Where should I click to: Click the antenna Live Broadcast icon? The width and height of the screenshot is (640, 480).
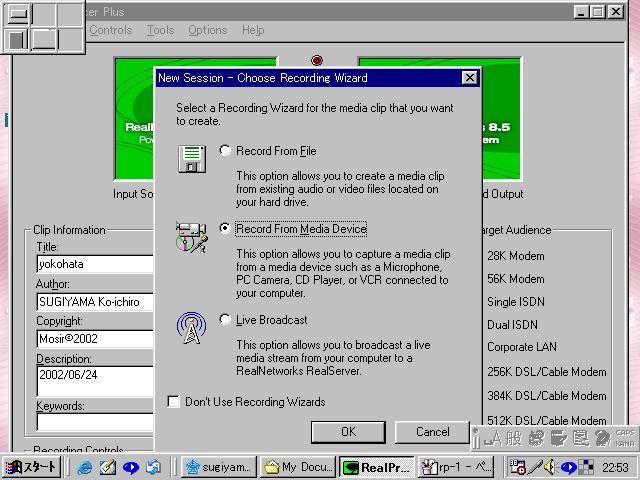(x=191, y=328)
